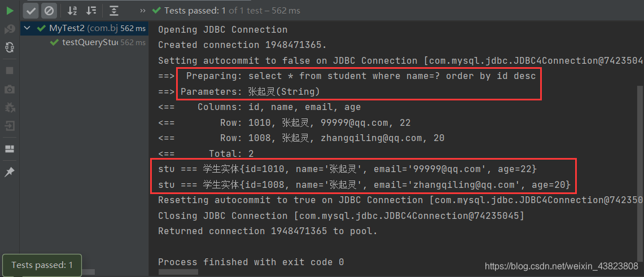The image size is (644, 277).
Task: Click the Layout panels icon
Action: coord(10,149)
